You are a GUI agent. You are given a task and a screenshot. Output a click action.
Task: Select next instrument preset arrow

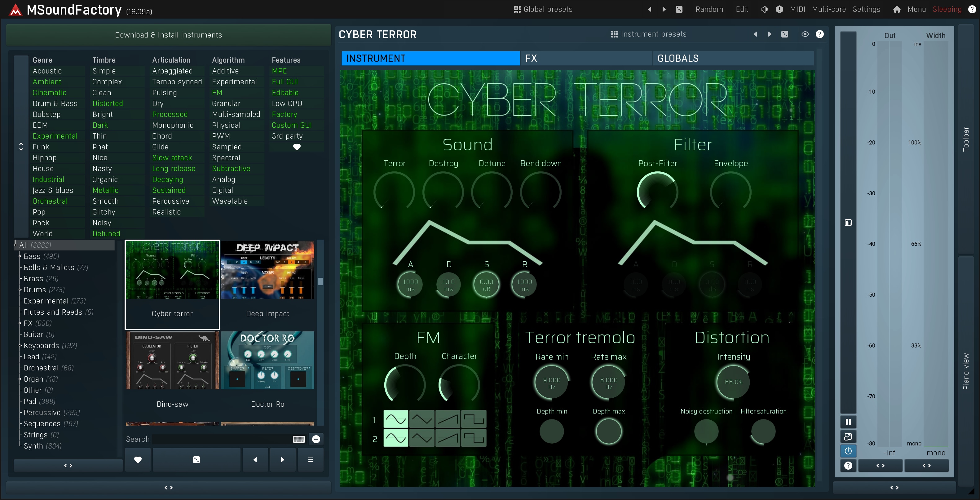[770, 34]
